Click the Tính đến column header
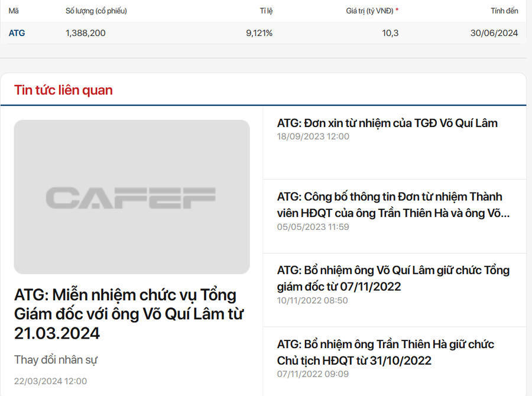The width and height of the screenshot is (532, 396). pos(504,11)
